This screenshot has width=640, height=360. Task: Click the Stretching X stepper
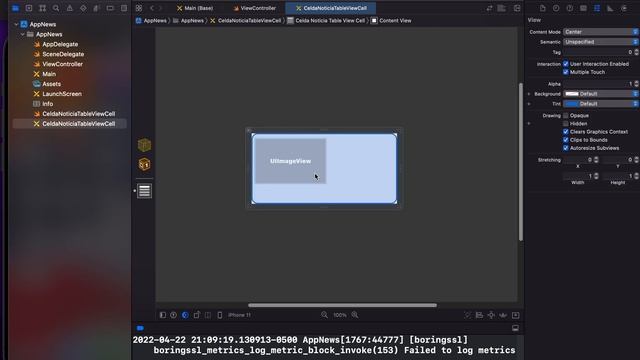596,160
